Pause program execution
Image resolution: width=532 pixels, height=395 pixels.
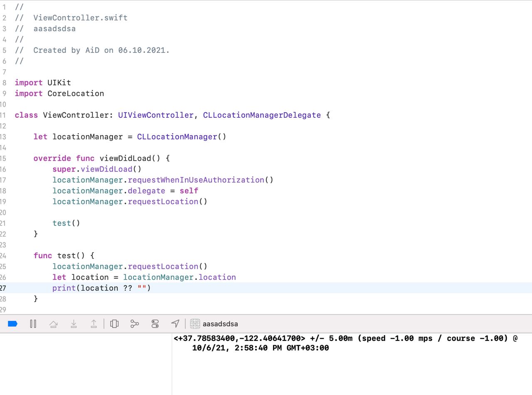tap(33, 323)
